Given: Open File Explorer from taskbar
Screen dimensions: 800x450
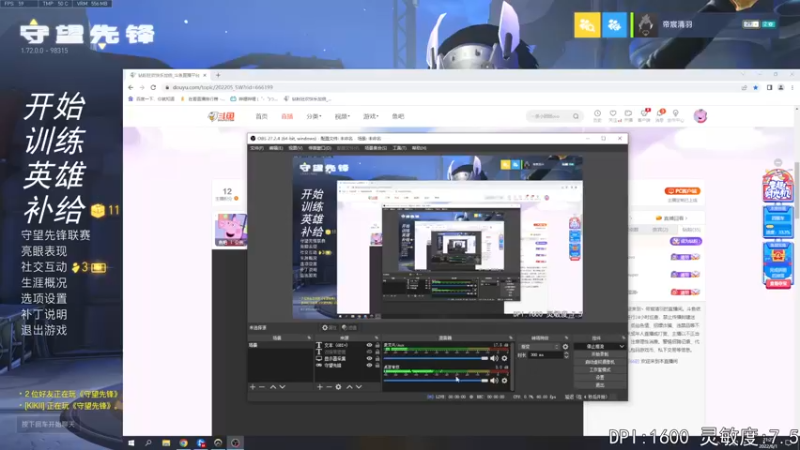Looking at the screenshot, I should pyautogui.click(x=166, y=443).
